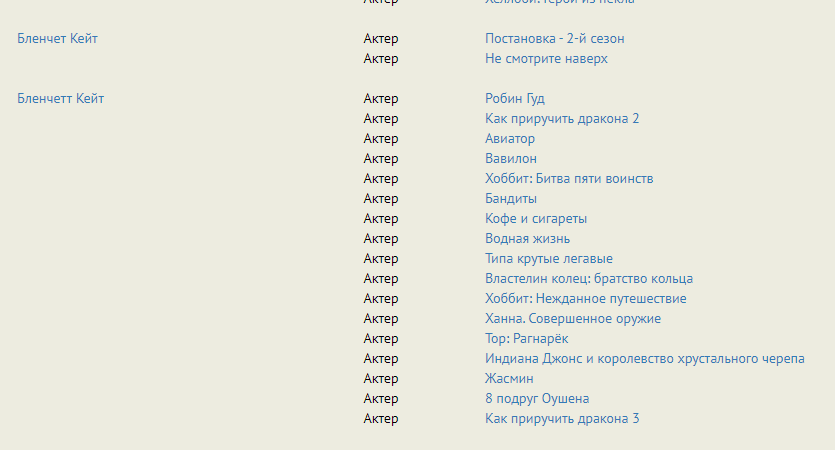Open the Водная жизнь link
Screen dimensions: 835x450
tap(527, 239)
